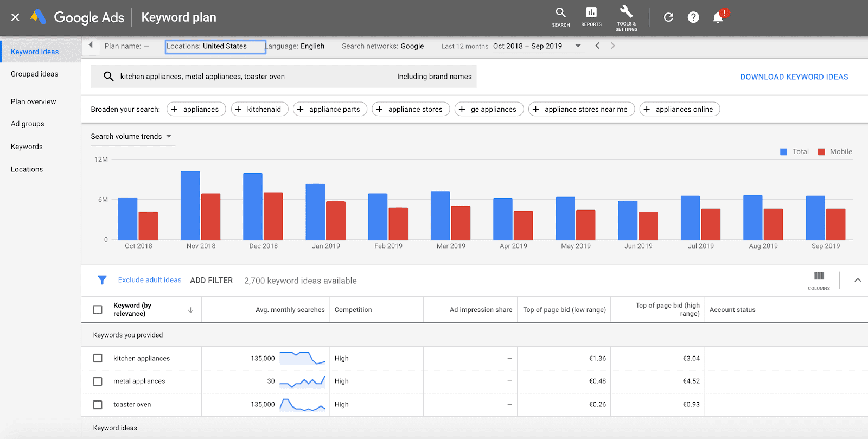Click the Top of page bid (low range) header
Image resolution: width=868 pixels, height=439 pixels.
pos(564,310)
